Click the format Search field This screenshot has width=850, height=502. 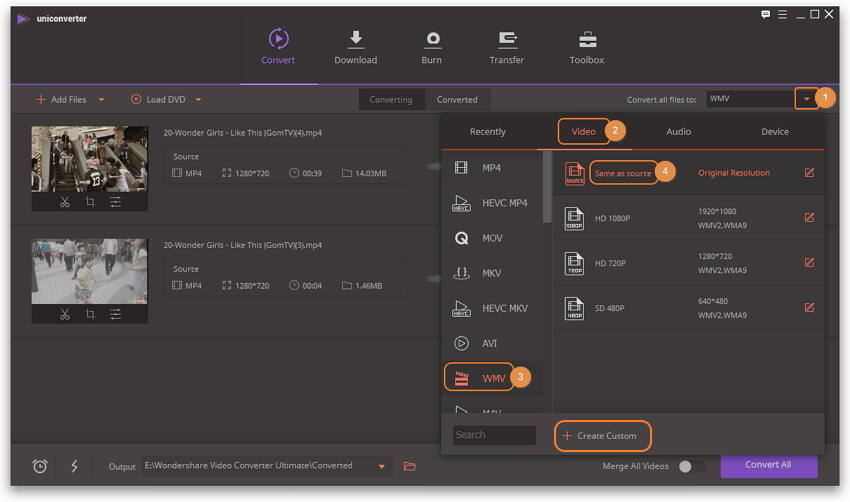pyautogui.click(x=494, y=435)
